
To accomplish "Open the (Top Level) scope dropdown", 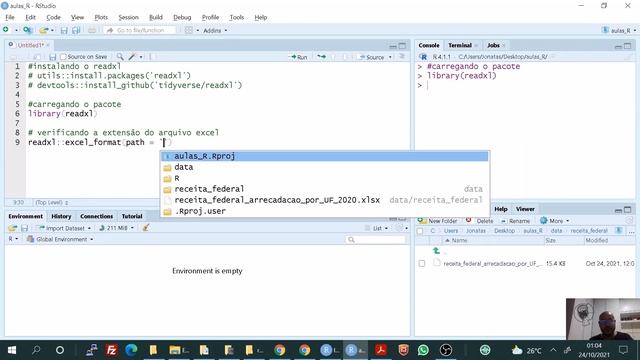I will pyautogui.click(x=51, y=202).
